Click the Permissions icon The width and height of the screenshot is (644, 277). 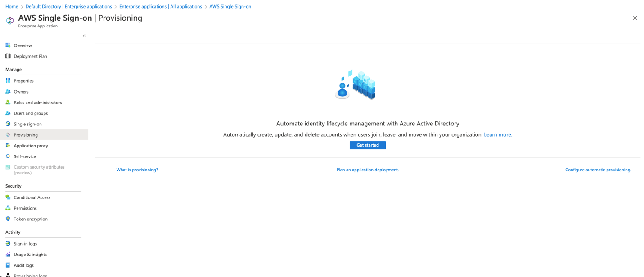click(8, 208)
